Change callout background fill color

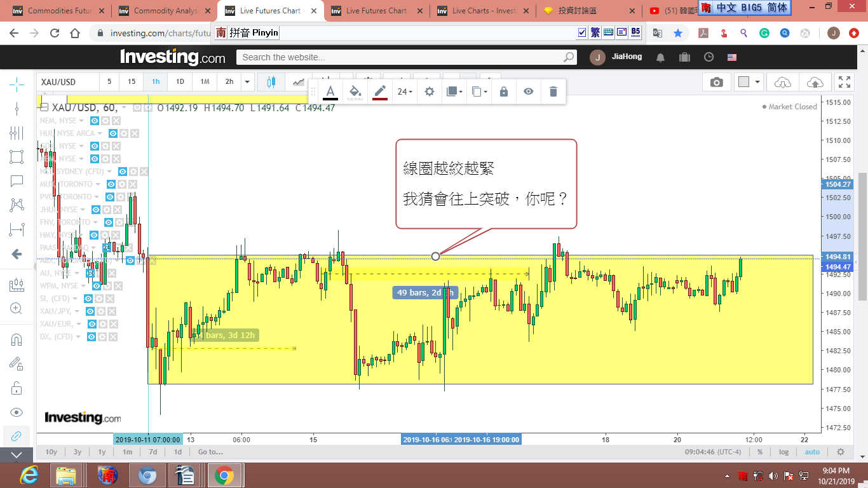355,92
